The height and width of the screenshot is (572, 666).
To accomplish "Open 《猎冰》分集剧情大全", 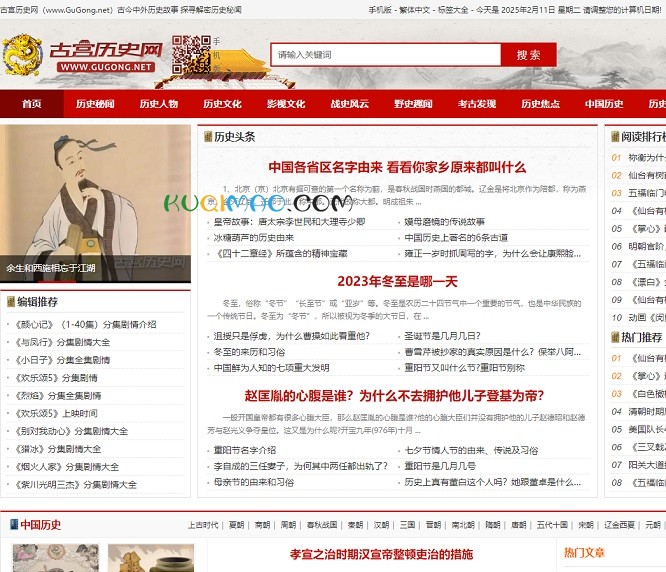I will click(x=57, y=449).
